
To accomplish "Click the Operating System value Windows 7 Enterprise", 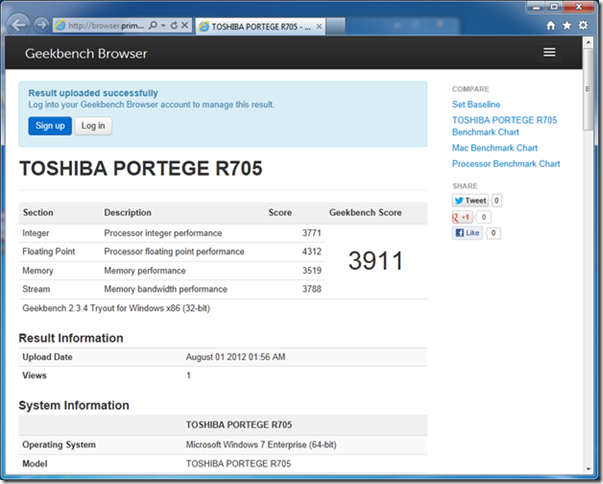I will tap(261, 445).
